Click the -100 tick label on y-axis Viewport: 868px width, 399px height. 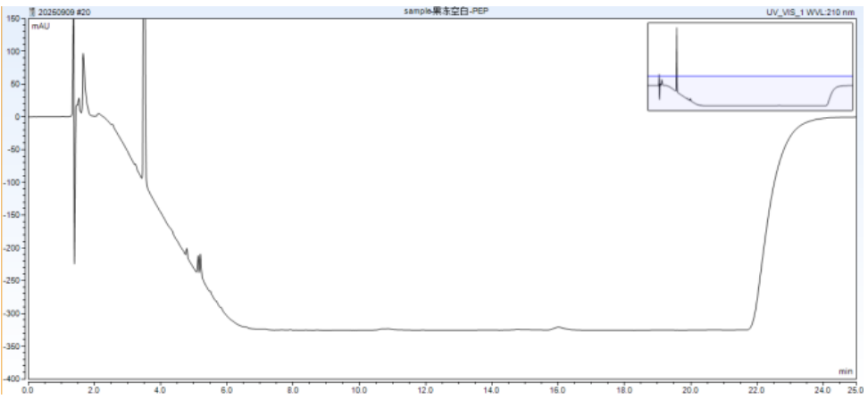13,182
